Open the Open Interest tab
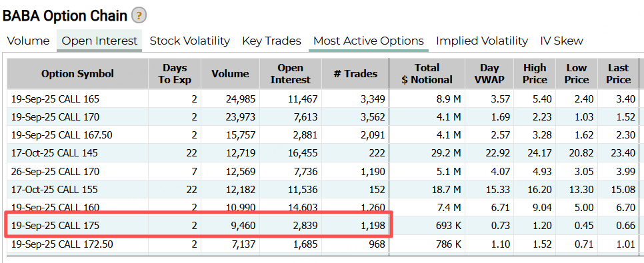The image size is (644, 263). pos(99,41)
